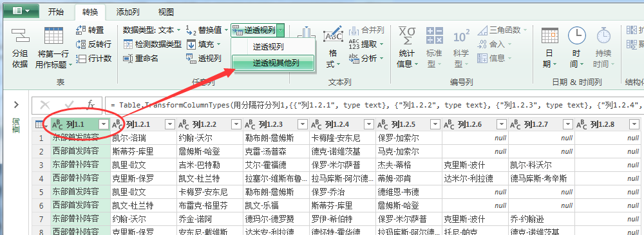The image size is (644, 235).
Task: Expand the 逆透视列 dropdown arrow
Action: [x=281, y=30]
